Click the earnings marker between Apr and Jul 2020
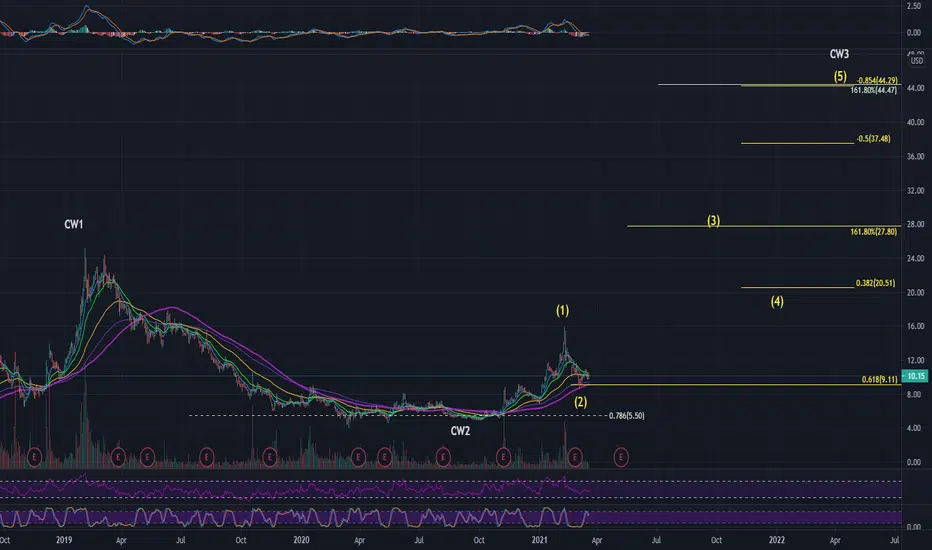Image resolution: width=932 pixels, height=550 pixels. coord(385,457)
